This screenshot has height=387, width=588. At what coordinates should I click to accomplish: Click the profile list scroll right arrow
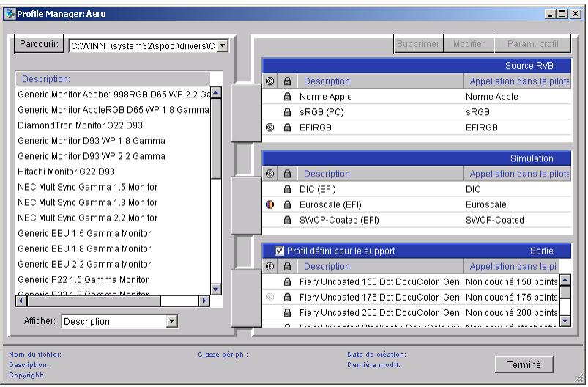(x=204, y=301)
